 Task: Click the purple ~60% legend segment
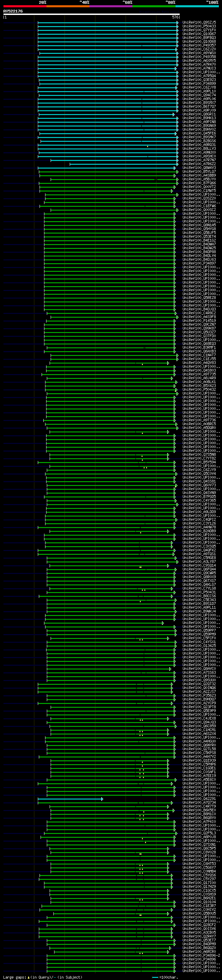point(111,6)
